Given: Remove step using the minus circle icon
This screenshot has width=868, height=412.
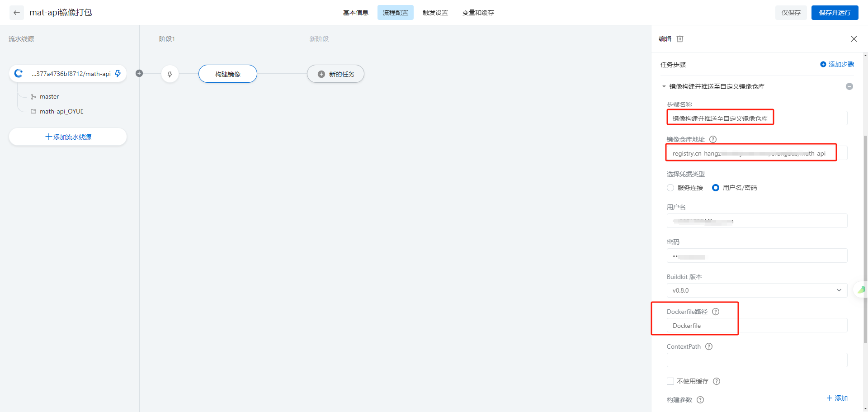Looking at the screenshot, I should coord(849,86).
